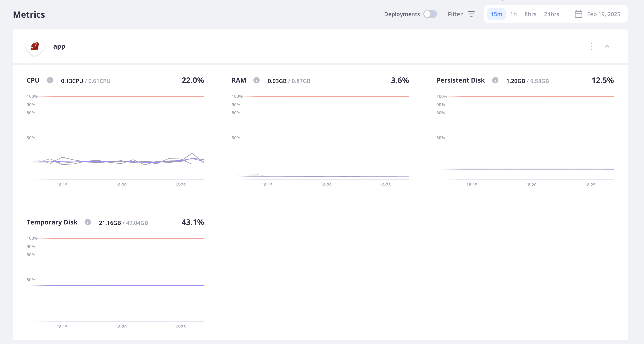Click the Persistent Disk info icon
This screenshot has height=344, width=644.
pyautogui.click(x=495, y=81)
